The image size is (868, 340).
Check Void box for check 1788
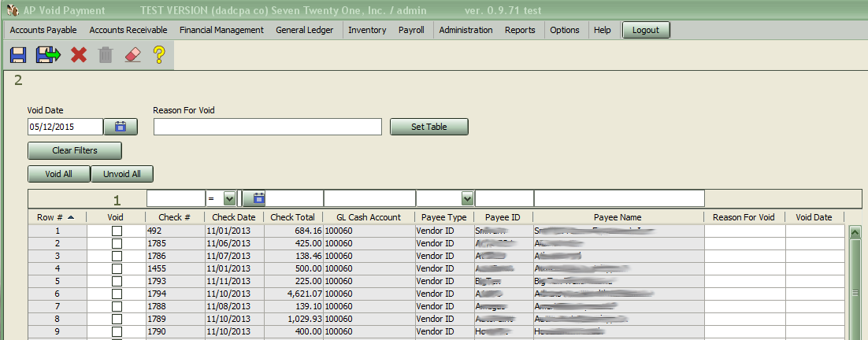click(x=117, y=305)
